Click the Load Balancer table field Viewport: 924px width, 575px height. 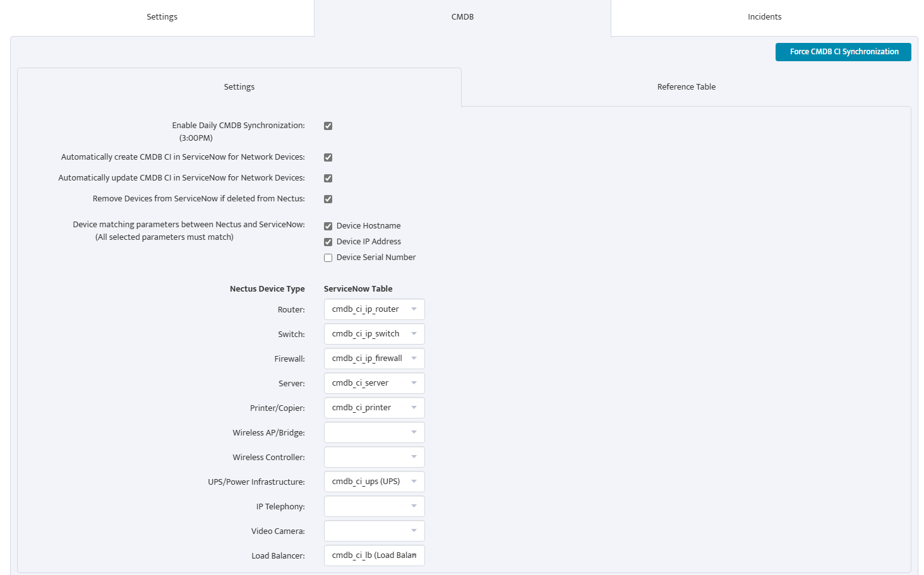[x=374, y=555]
